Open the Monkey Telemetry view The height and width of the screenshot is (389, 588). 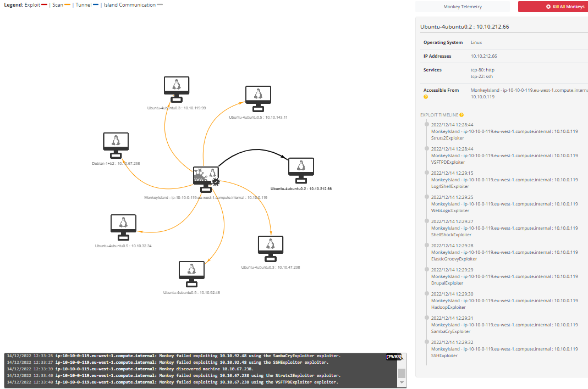click(463, 7)
